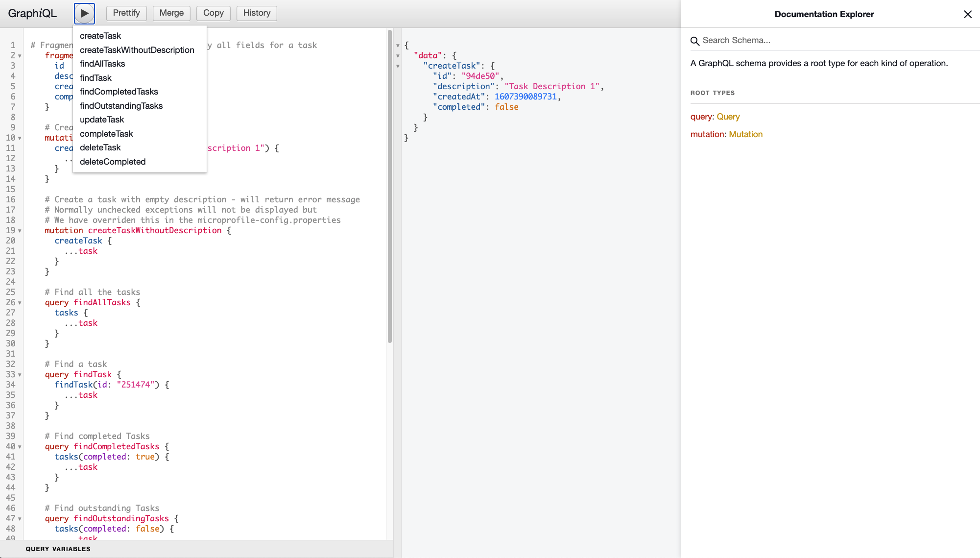Select createTask from the operations list

click(100, 35)
